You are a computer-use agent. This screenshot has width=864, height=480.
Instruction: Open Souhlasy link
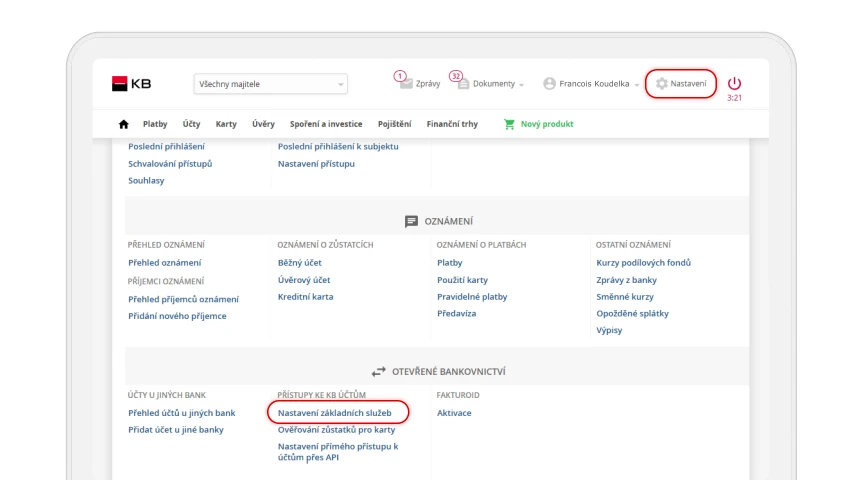coord(146,181)
